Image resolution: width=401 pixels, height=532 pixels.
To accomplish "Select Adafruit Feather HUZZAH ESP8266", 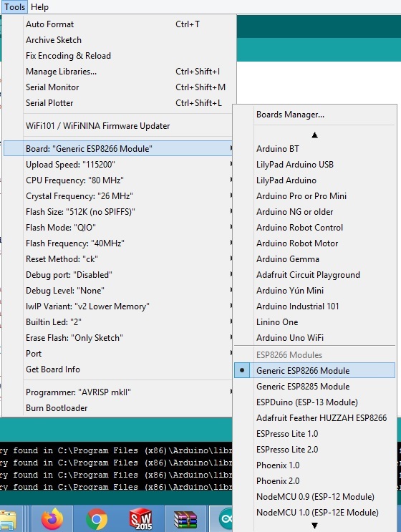I will click(x=314, y=417).
